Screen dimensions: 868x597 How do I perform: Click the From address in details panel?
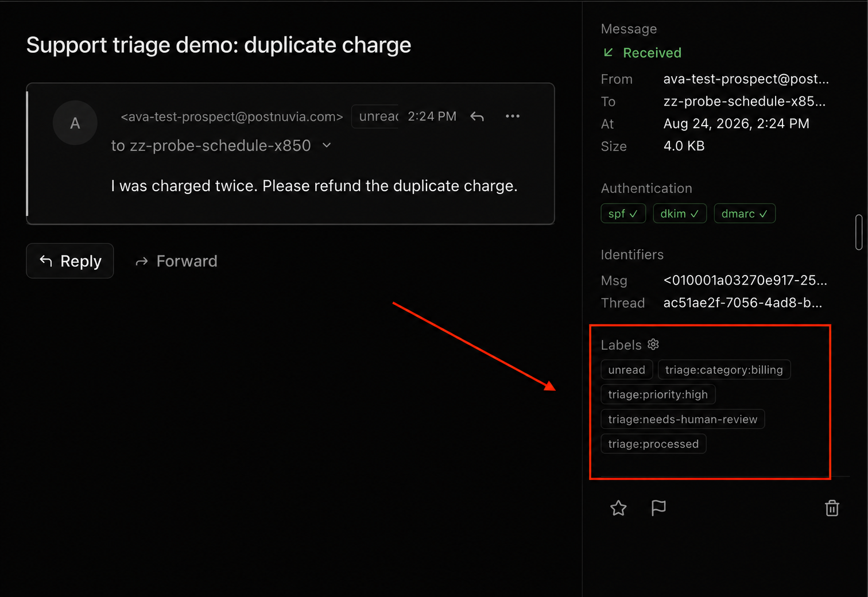pos(746,79)
